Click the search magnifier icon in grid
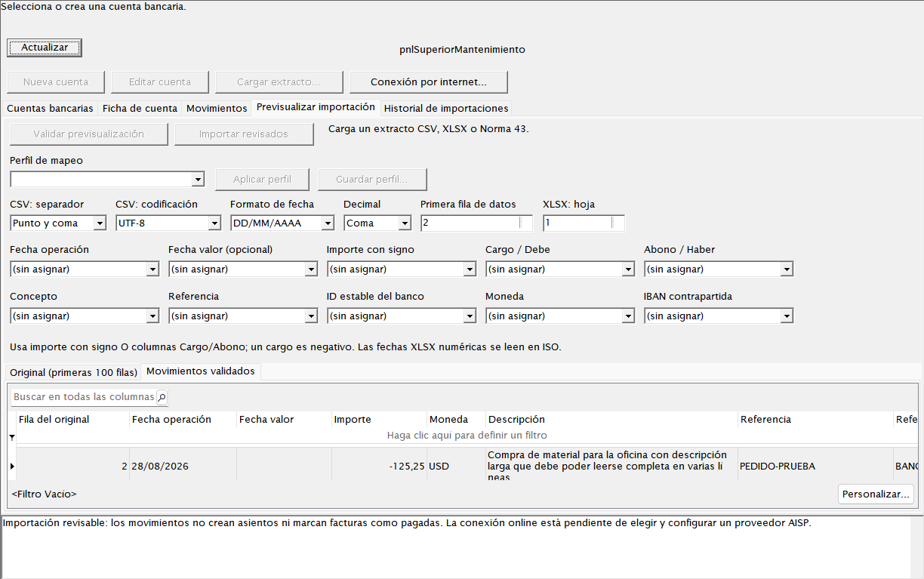 click(x=162, y=397)
